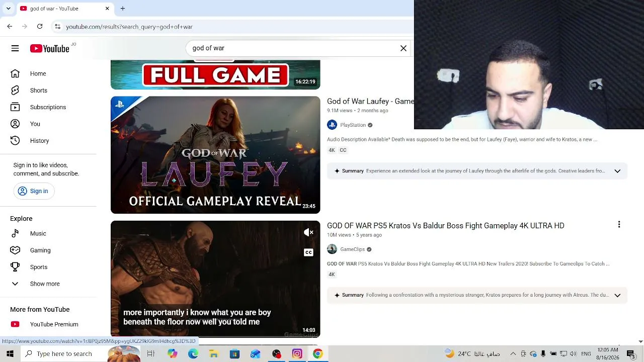Click the scroll down arrow of page scrollbar
The image size is (644, 362).
pos(640,341)
